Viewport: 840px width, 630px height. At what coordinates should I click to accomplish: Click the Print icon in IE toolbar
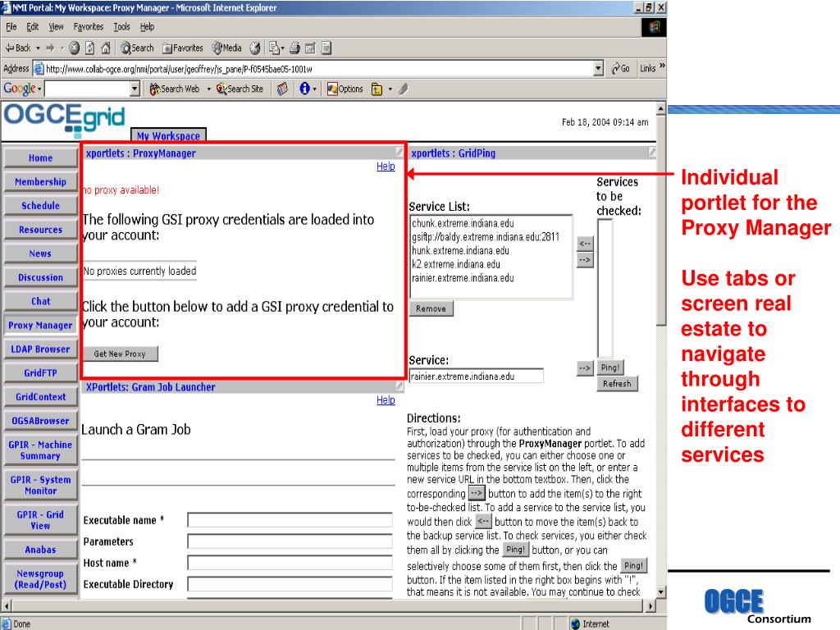[294, 48]
